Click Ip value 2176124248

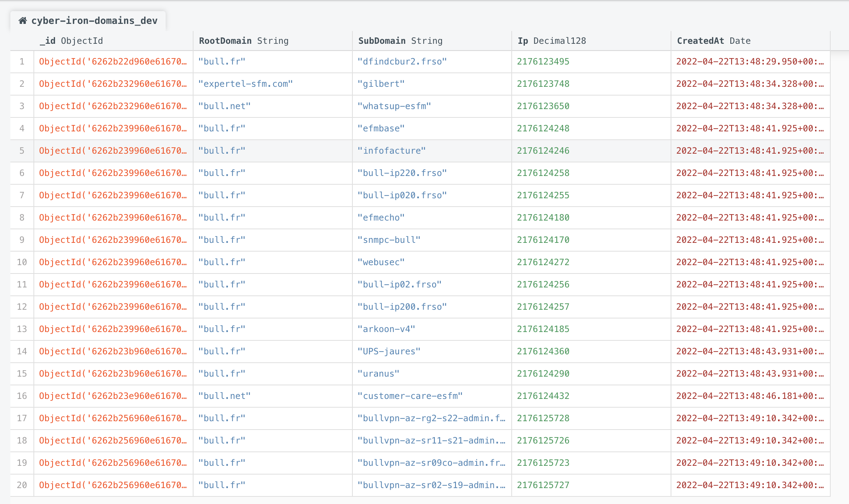coord(543,128)
